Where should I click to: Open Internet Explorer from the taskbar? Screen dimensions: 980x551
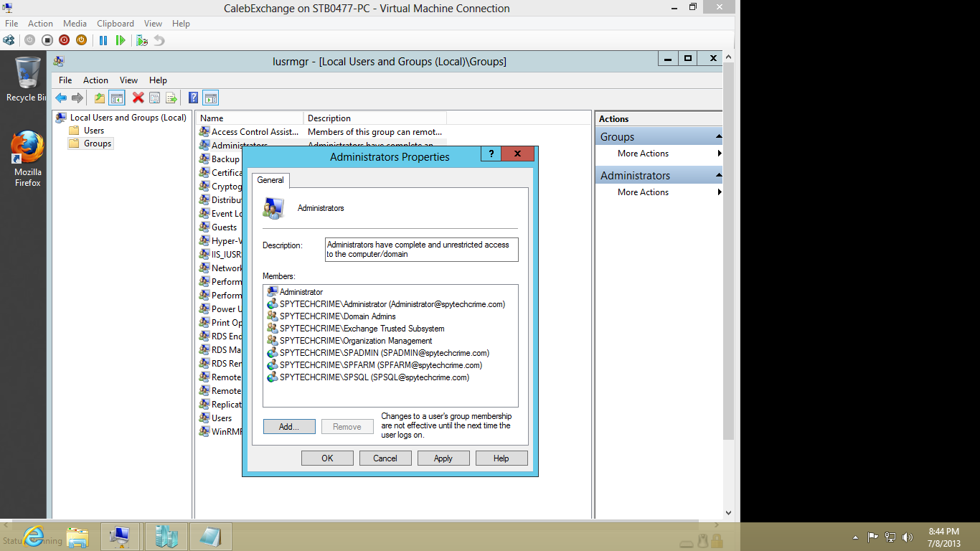33,536
